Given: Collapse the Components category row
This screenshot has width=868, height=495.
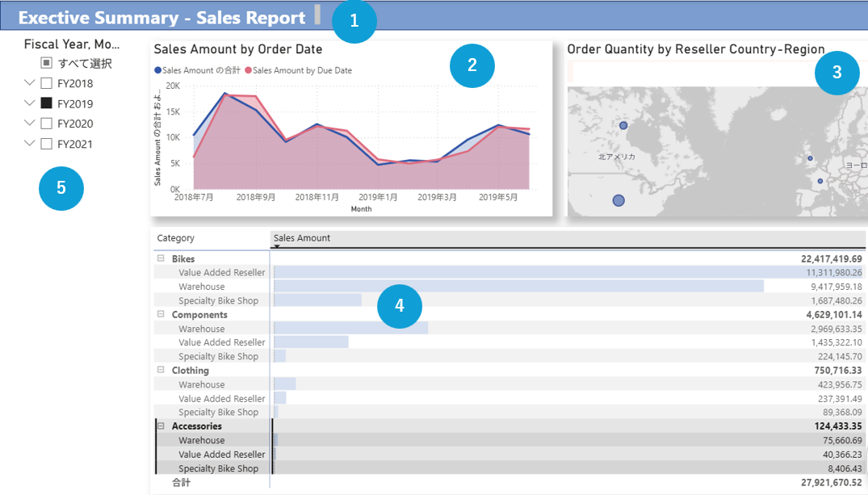Looking at the screenshot, I should point(161,314).
